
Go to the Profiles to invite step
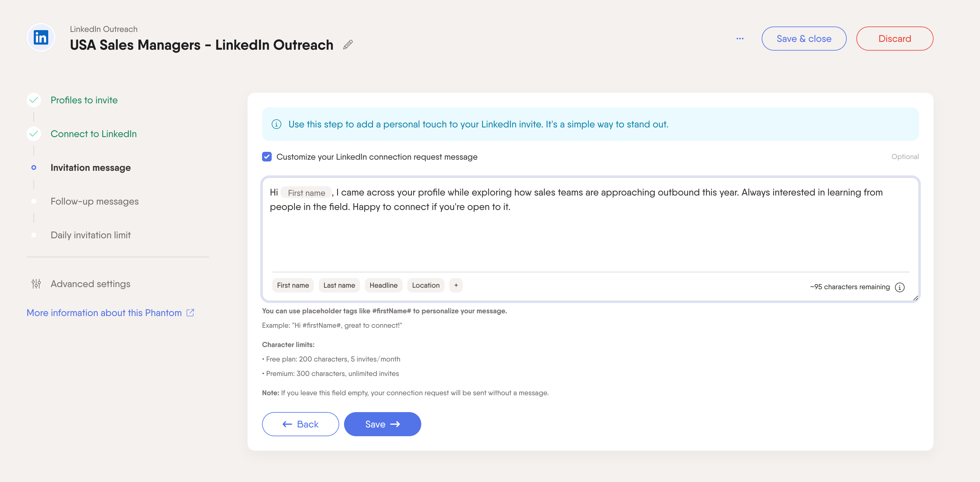(84, 100)
